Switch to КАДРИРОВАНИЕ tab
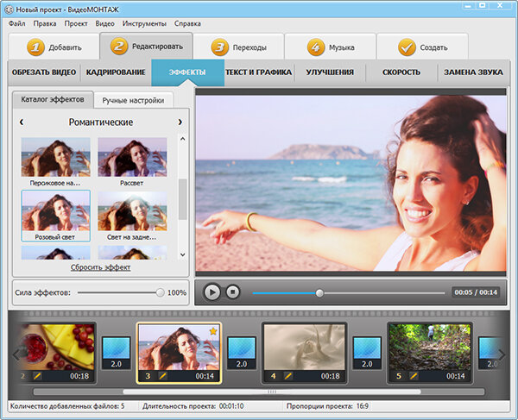 (116, 72)
